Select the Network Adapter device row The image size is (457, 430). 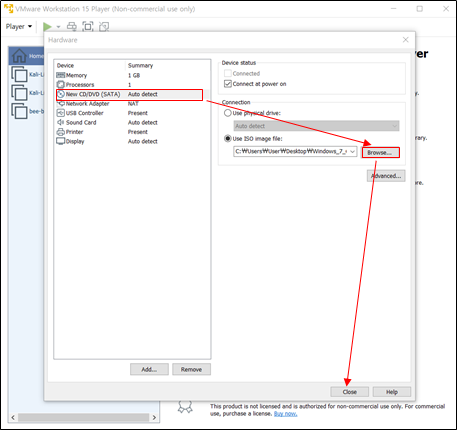pos(132,104)
